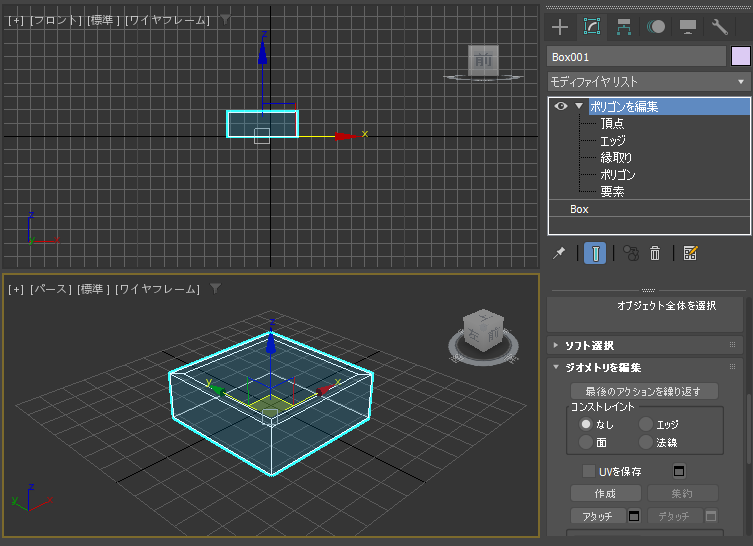Click the 集約 button
Image resolution: width=753 pixels, height=546 pixels.
tap(682, 493)
